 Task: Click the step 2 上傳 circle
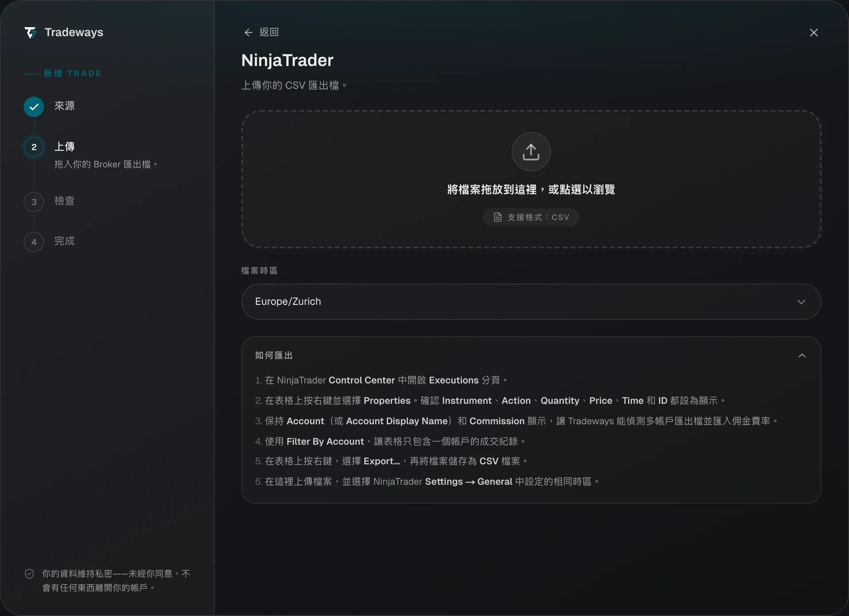(x=34, y=147)
